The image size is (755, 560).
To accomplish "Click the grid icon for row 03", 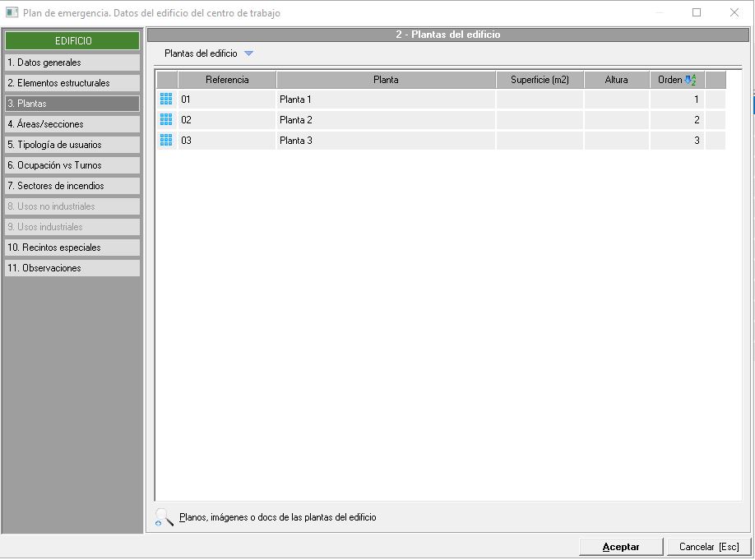I will pyautogui.click(x=166, y=141).
